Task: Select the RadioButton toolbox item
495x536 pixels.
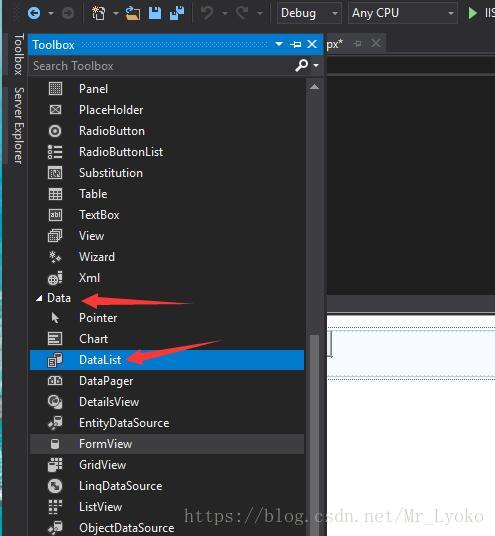Action: [x=167, y=131]
